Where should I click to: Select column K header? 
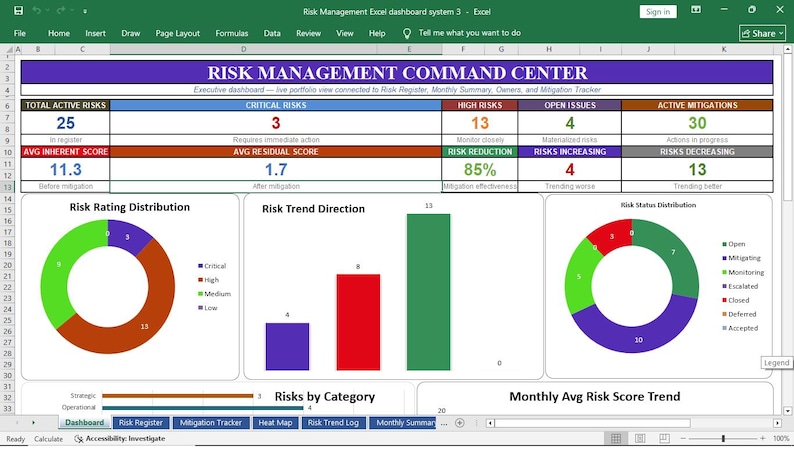[x=724, y=50]
